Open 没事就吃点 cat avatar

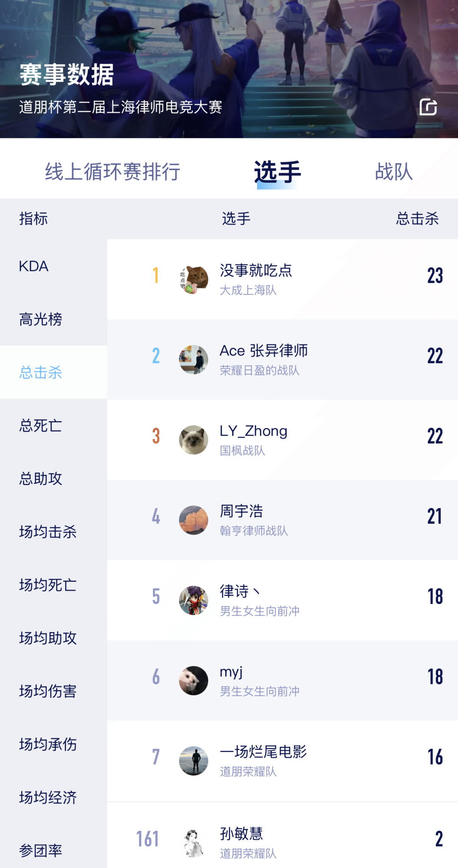pyautogui.click(x=194, y=279)
